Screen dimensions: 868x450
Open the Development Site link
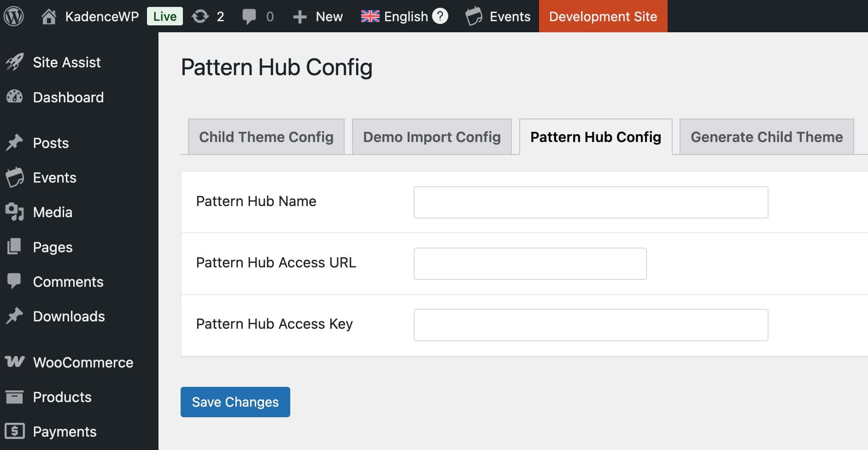(x=603, y=16)
